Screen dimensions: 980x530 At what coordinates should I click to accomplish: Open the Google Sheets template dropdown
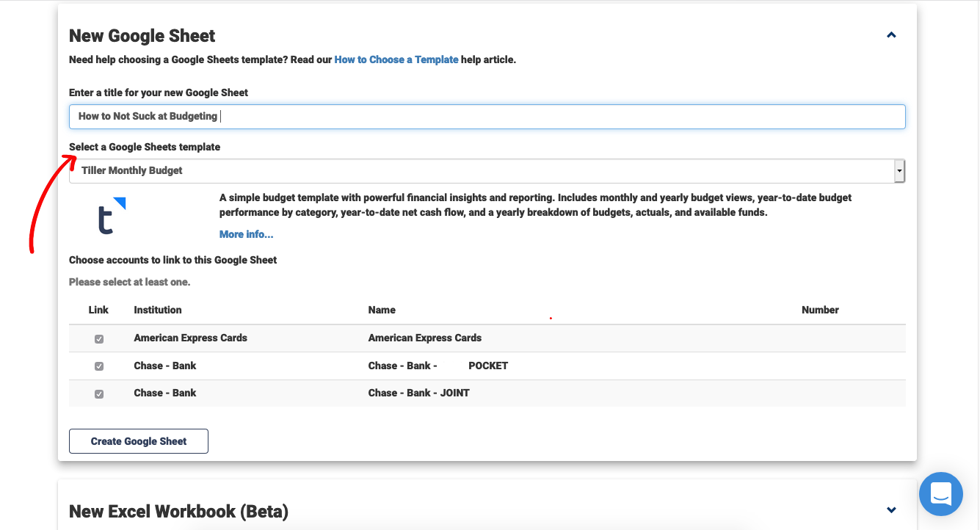point(487,171)
